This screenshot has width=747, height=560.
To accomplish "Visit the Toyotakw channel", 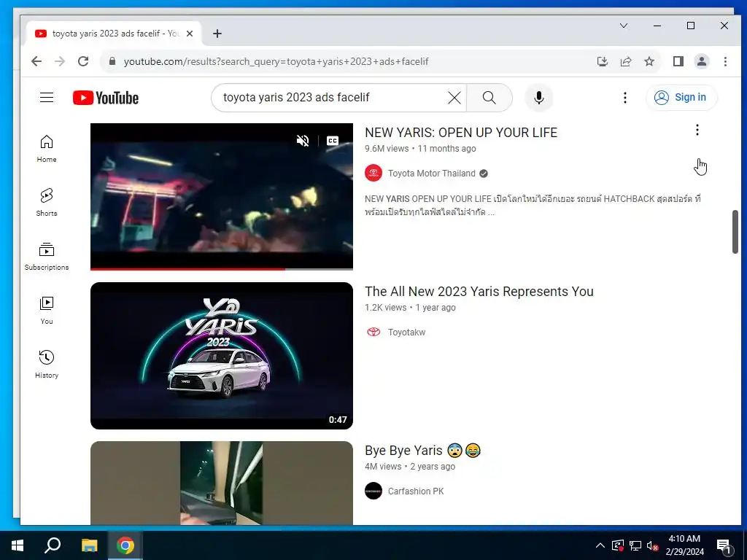I will pyautogui.click(x=406, y=332).
